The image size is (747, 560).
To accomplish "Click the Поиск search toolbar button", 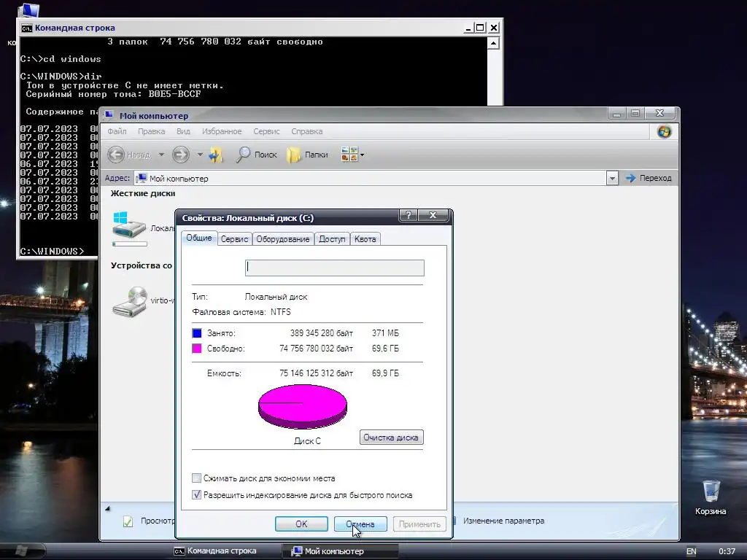I will click(256, 155).
